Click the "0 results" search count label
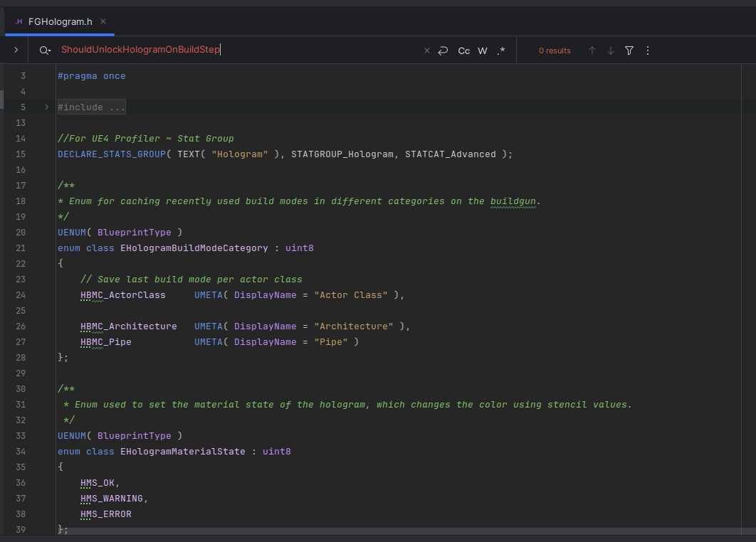 click(555, 51)
